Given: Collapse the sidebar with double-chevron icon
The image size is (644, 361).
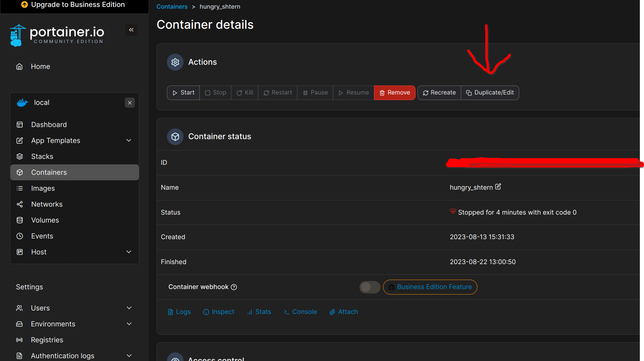Looking at the screenshot, I should tap(131, 30).
